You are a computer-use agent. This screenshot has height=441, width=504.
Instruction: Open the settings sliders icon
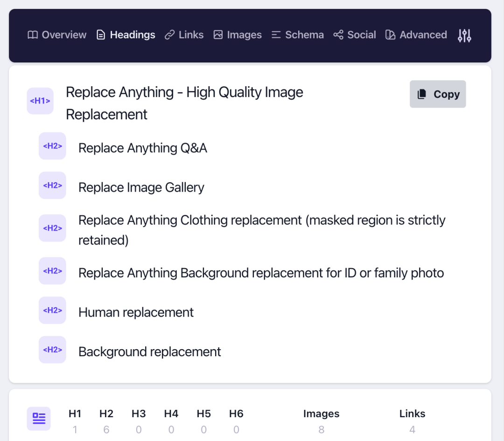coord(464,35)
